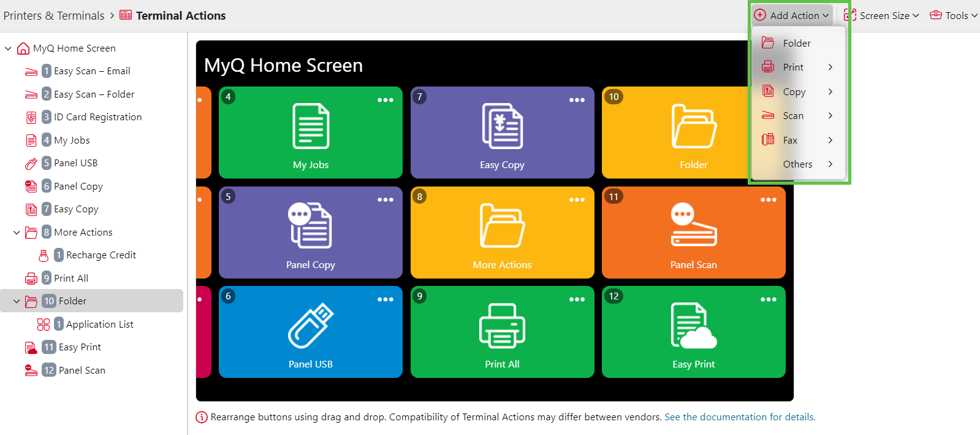This screenshot has width=980, height=435.
Task: Select the Print All printer tile
Action: coord(502,332)
